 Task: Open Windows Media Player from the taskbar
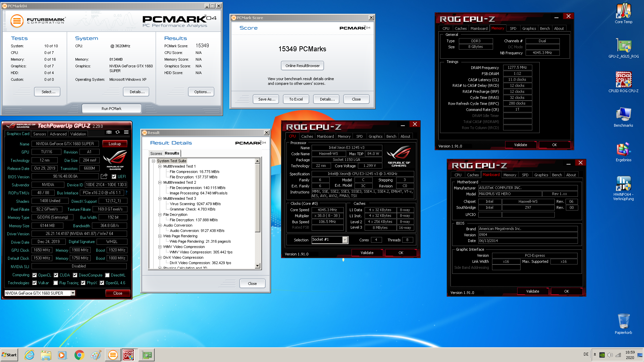coord(62,355)
